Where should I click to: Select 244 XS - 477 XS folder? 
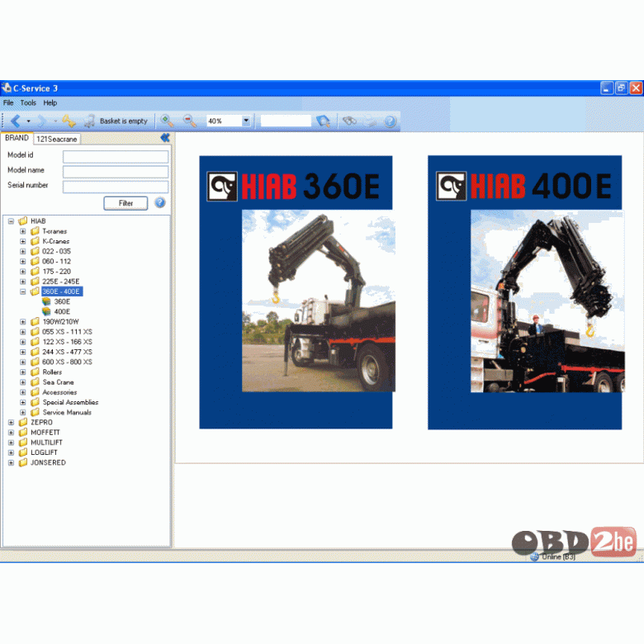[x=68, y=352]
